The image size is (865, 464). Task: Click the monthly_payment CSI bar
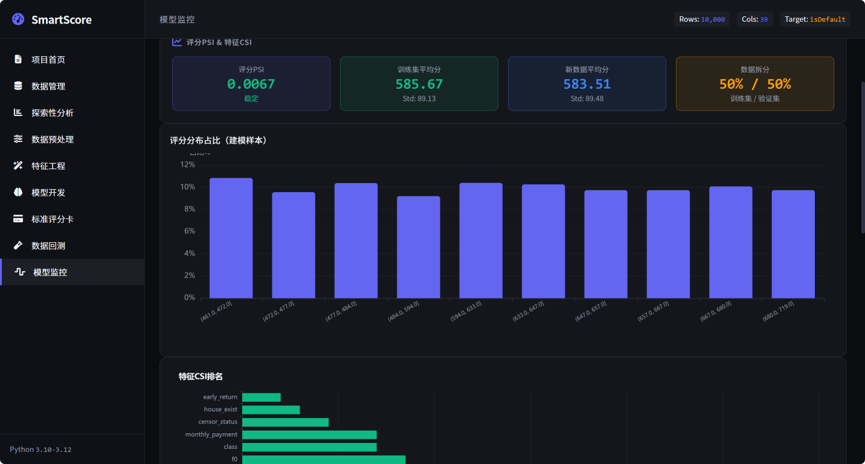(x=309, y=435)
